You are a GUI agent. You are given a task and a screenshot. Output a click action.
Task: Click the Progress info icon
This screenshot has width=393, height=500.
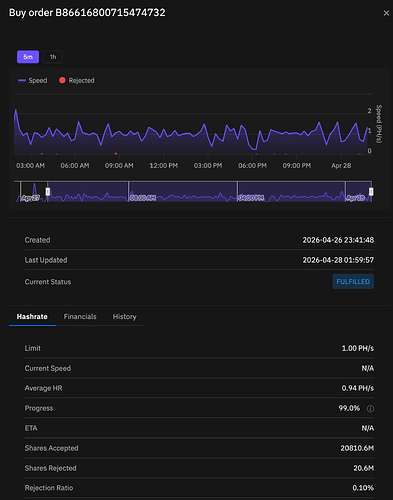point(370,409)
